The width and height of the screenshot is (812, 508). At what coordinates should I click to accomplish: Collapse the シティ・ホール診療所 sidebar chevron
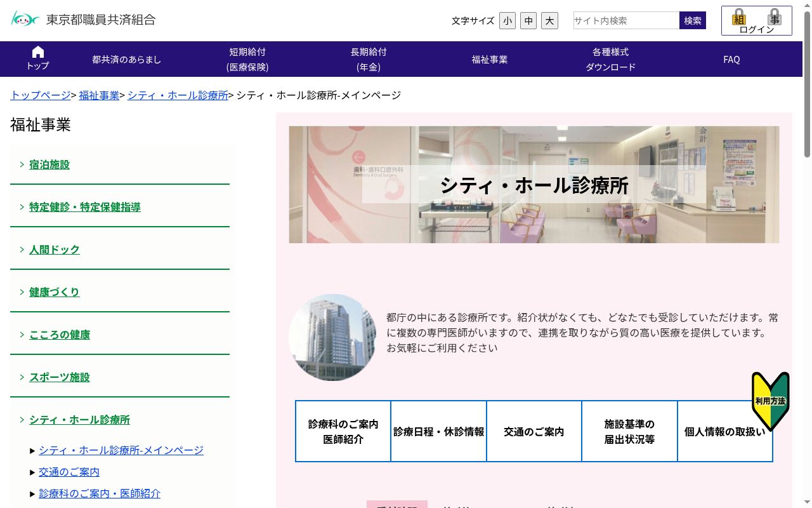(22, 420)
